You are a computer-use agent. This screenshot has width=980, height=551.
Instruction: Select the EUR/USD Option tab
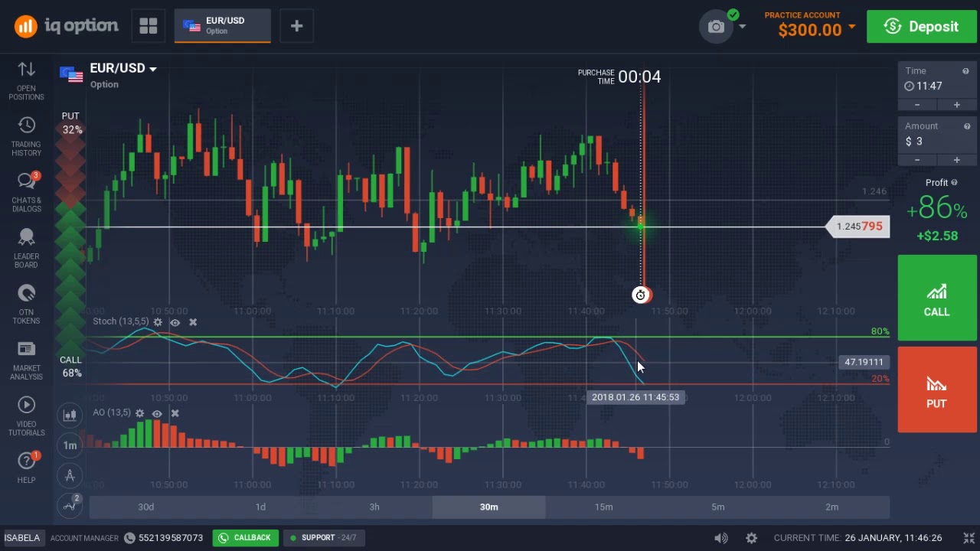pyautogui.click(x=223, y=26)
